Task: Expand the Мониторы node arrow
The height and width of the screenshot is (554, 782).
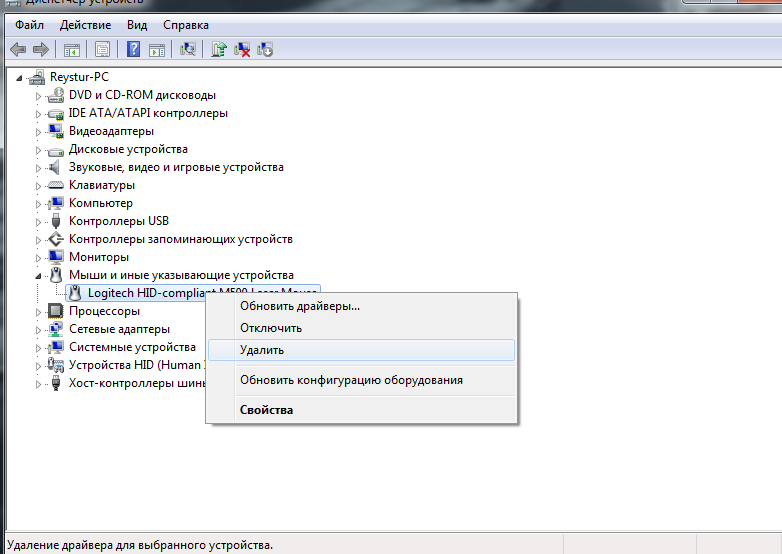Action: pos(38,258)
